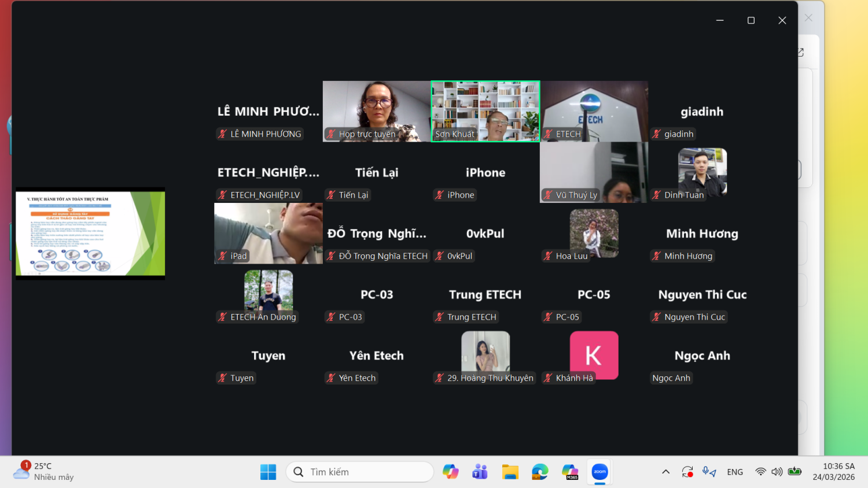Open the clock and date flyout

[x=833, y=472]
